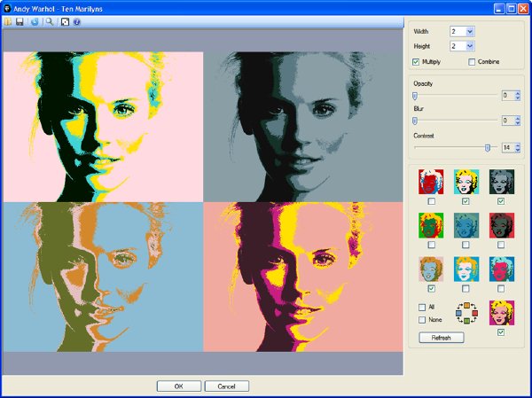
Task: Select the yellow-hair cyan Marilyn preset thumbnail
Action: tap(466, 182)
